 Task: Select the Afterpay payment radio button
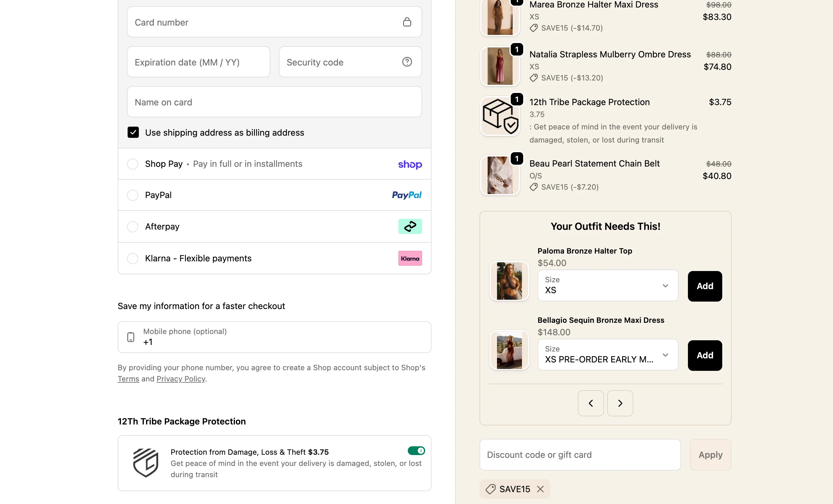133,226
